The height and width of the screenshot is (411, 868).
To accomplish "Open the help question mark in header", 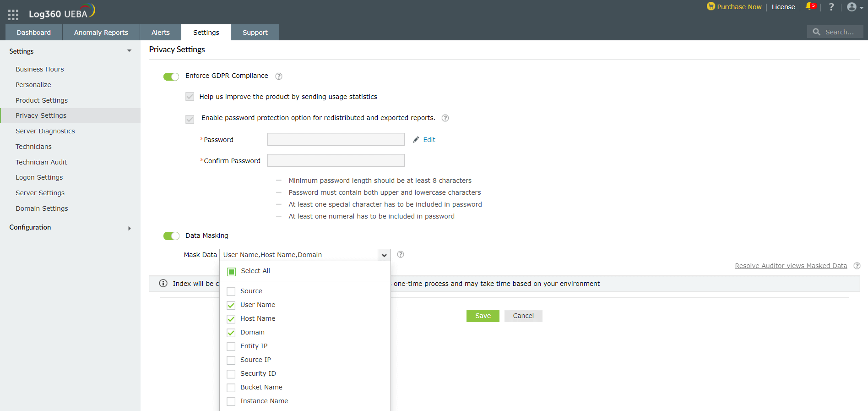I will tap(831, 7).
